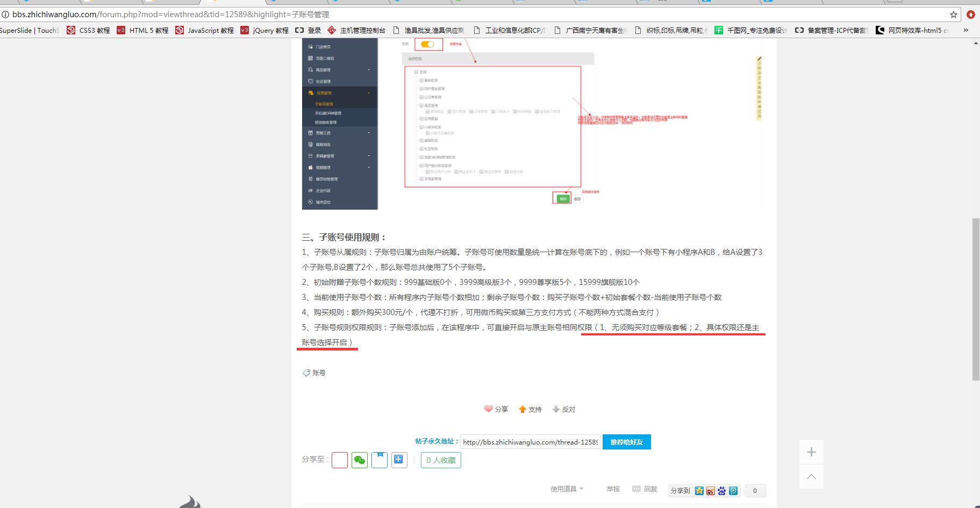
Task: Click the page's vertical scrollbar thumb
Action: 976,299
